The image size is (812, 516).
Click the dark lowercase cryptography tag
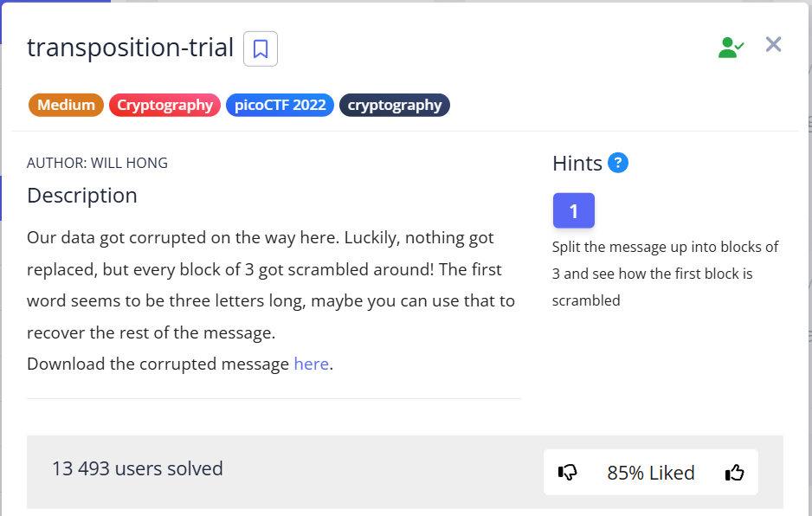[x=395, y=106]
